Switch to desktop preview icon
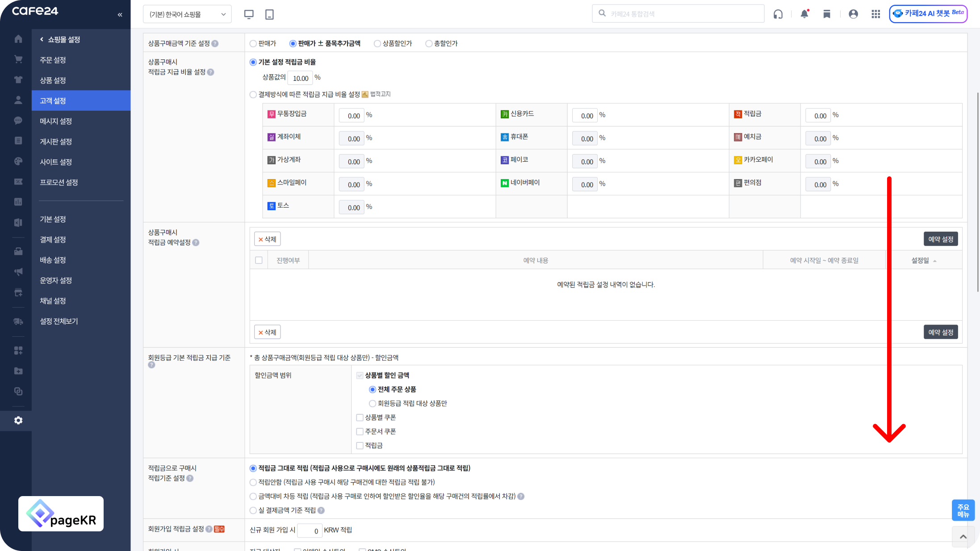The height and width of the screenshot is (551, 980). click(x=249, y=14)
